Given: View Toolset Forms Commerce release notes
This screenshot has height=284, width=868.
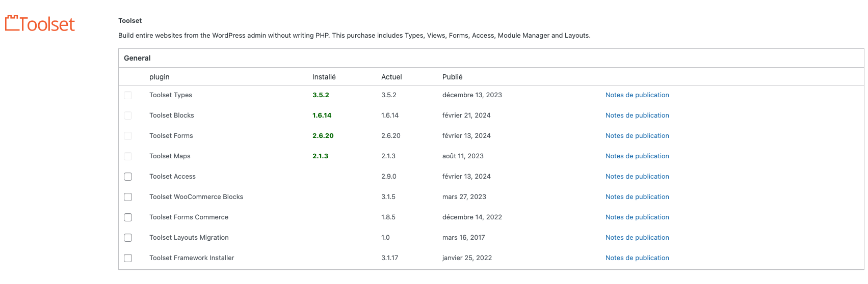Looking at the screenshot, I should pos(637,217).
